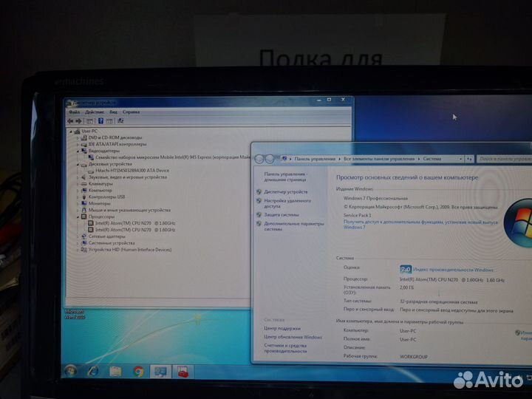Expand Устройства HID (Human Interface Devices)
Image resolution: width=532 pixels, height=399 pixels.
[78, 250]
